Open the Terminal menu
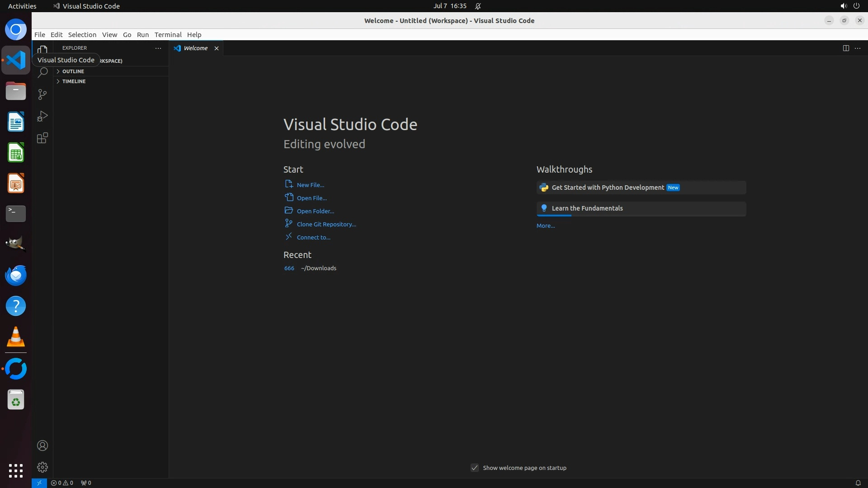Image resolution: width=868 pixels, height=488 pixels. (168, 35)
